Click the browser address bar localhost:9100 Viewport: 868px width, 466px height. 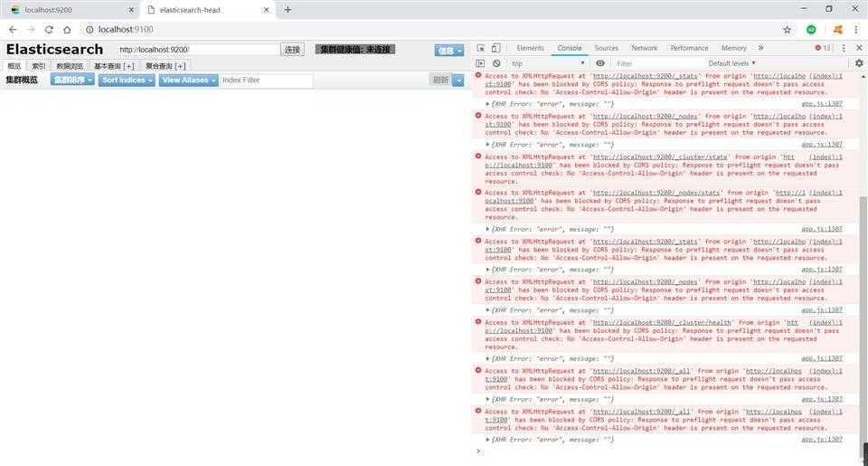coord(126,29)
